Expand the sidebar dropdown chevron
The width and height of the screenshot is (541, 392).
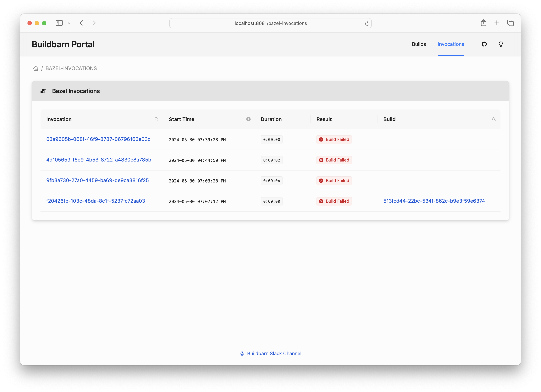(x=69, y=23)
